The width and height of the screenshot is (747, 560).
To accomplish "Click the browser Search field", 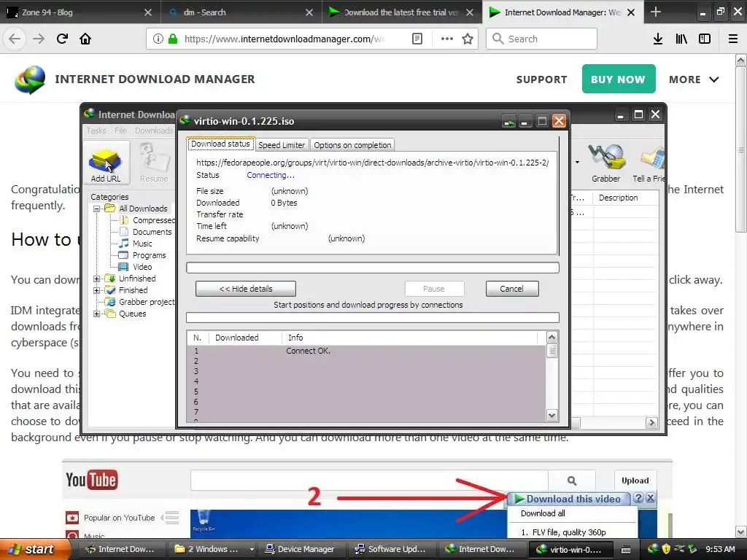I will click(542, 39).
